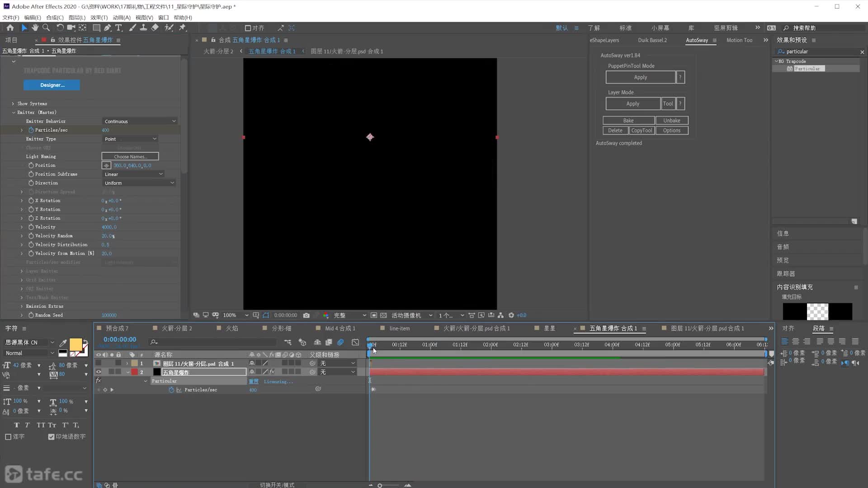The height and width of the screenshot is (488, 868).
Task: Open composition mini-flowchart in timeline
Action: pos(288,342)
